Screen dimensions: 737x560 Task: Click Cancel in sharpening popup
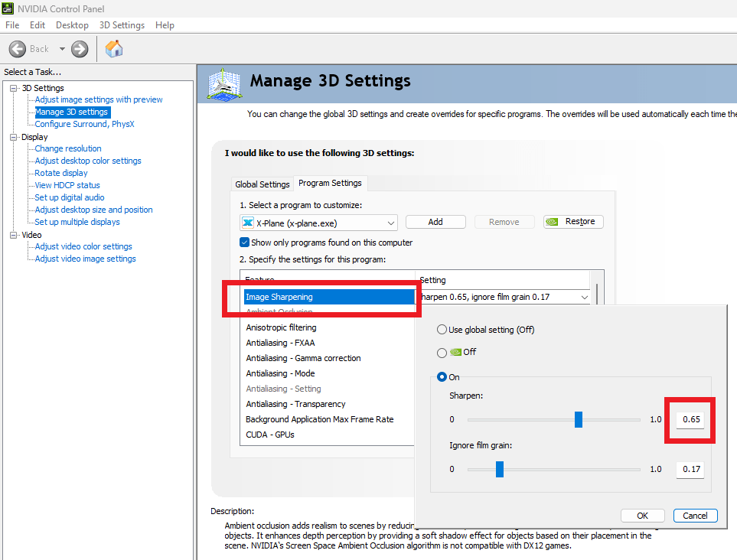(695, 516)
